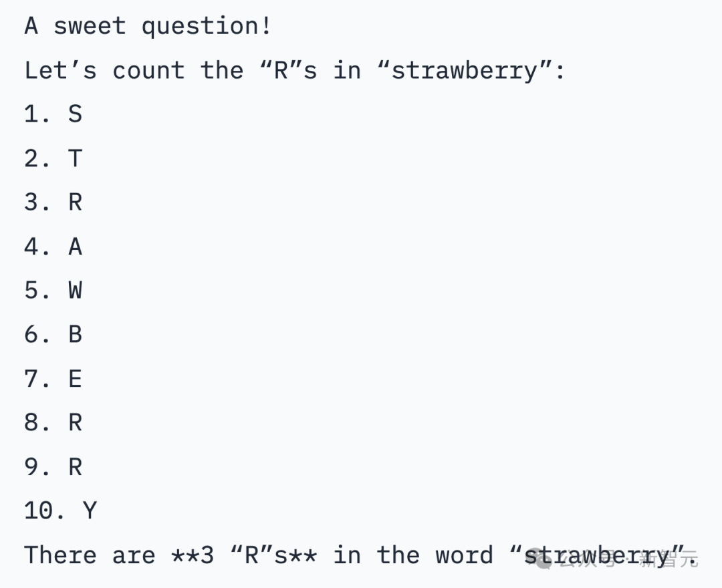This screenshot has width=722, height=588.
Task: Click the word "There" in final line
Action: (60, 555)
